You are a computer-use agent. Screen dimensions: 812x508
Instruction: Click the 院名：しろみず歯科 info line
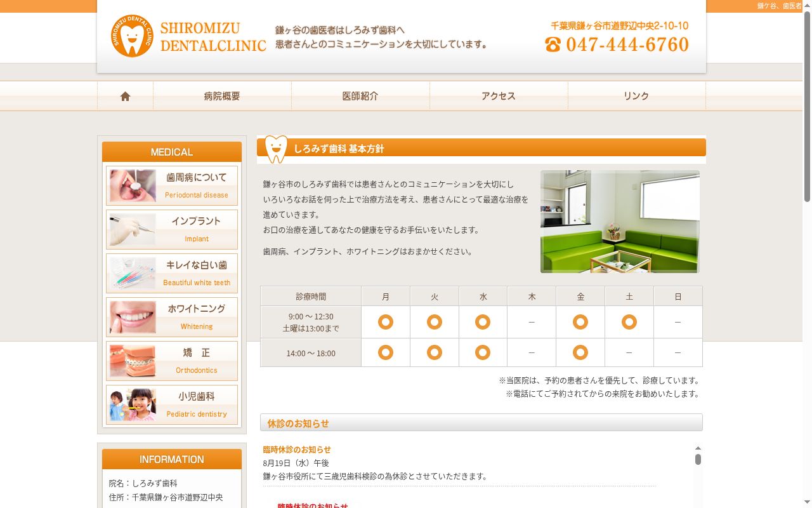(143, 483)
